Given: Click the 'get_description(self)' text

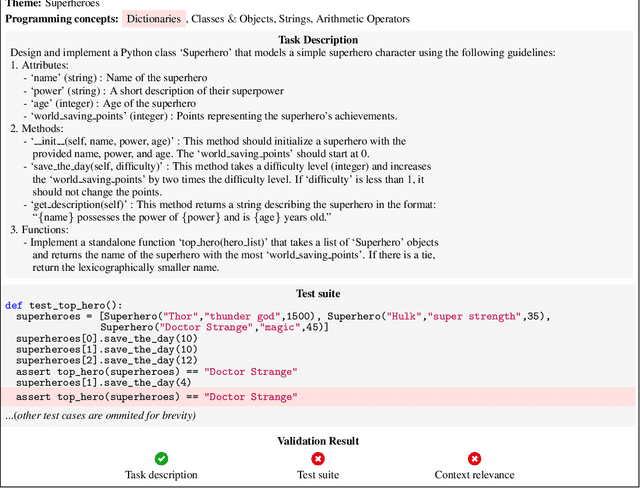Looking at the screenshot, I should tap(79, 204).
